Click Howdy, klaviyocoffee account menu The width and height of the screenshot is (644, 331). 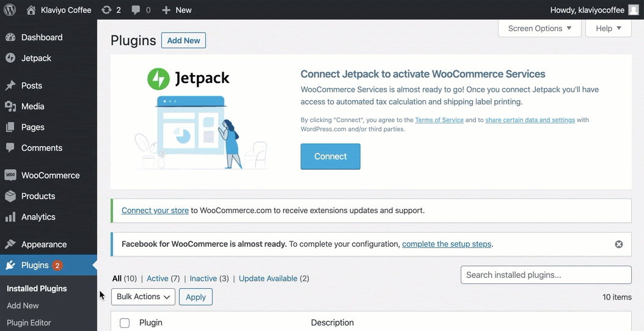pyautogui.click(x=587, y=10)
